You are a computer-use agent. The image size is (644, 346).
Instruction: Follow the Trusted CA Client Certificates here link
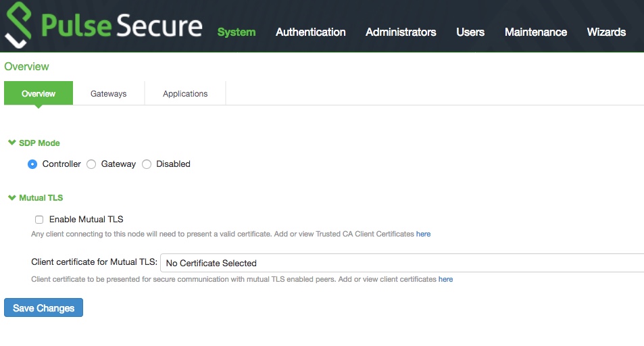click(423, 234)
